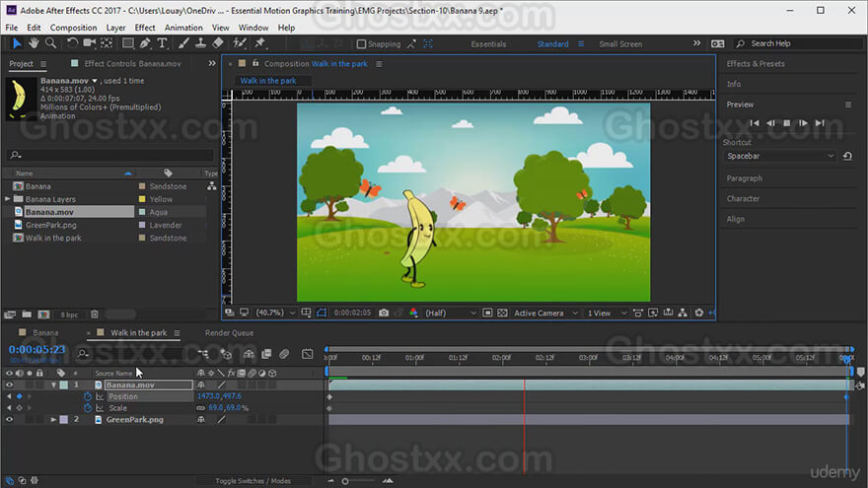
Task: Select Walk in the park in Project list
Action: pyautogui.click(x=53, y=238)
